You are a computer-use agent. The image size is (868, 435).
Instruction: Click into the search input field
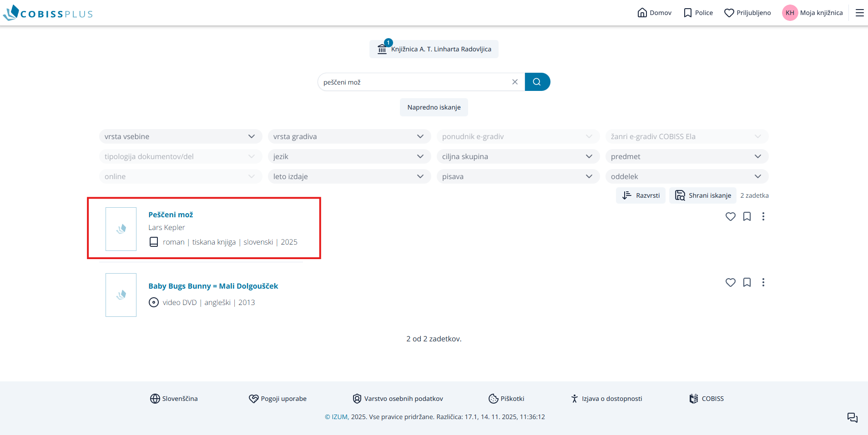tap(414, 82)
